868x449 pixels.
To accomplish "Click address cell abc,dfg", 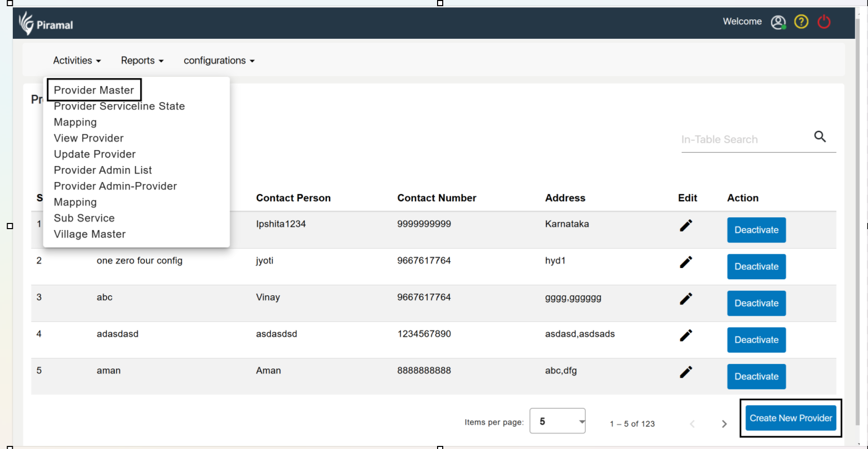I will coord(561,371).
